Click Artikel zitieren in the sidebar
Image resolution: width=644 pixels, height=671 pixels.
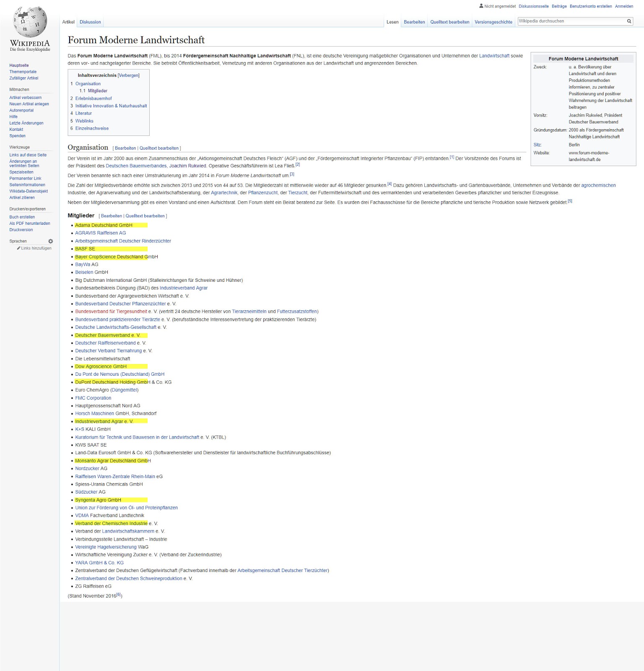point(22,198)
